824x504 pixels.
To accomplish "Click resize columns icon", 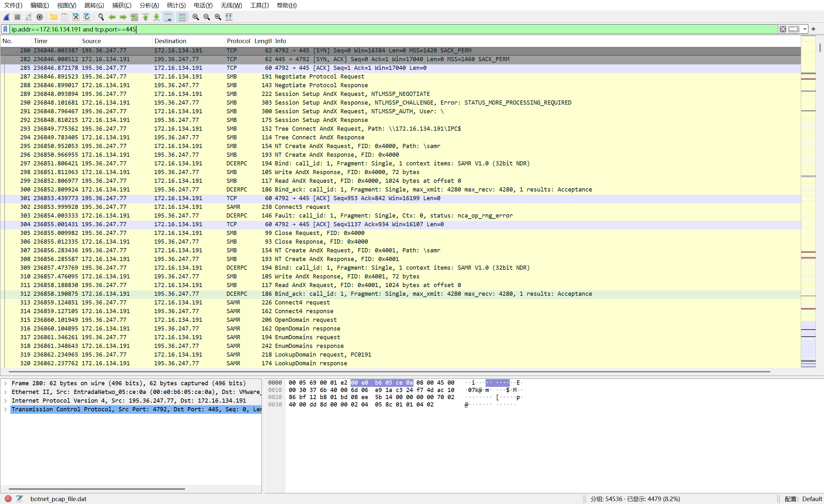I will point(229,17).
